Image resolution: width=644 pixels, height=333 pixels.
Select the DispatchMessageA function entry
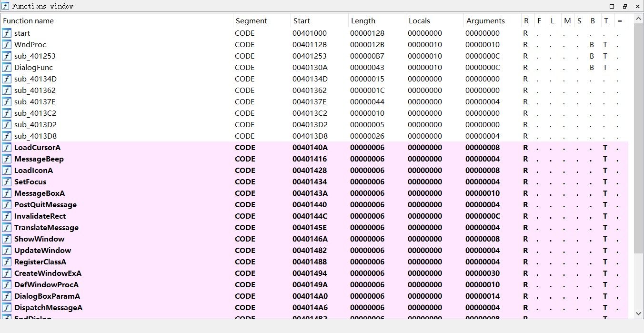point(48,308)
